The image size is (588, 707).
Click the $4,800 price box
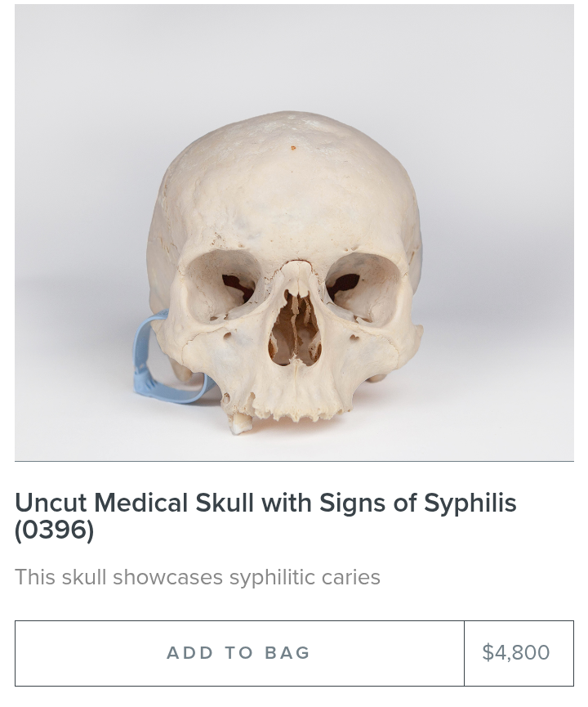519,653
